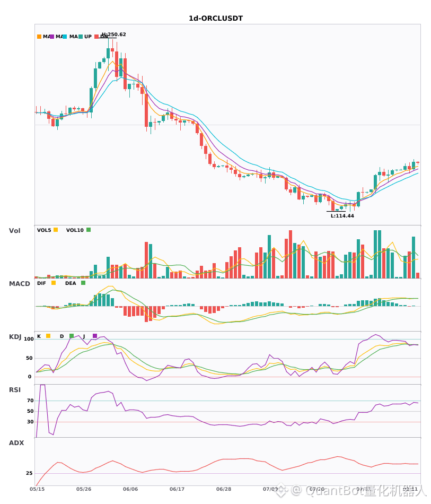This screenshot has height=504, width=431.
Task: Click the 06/17 date axis label
Action: [177, 489]
